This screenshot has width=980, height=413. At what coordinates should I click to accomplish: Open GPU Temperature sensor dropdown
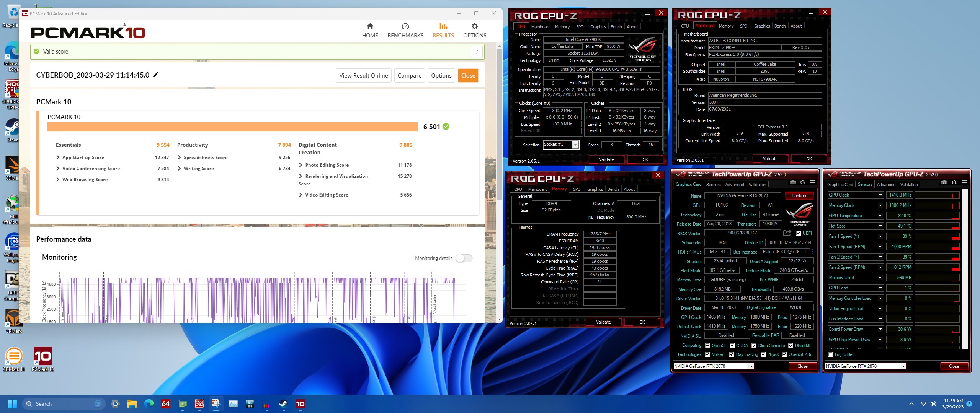[880, 216]
